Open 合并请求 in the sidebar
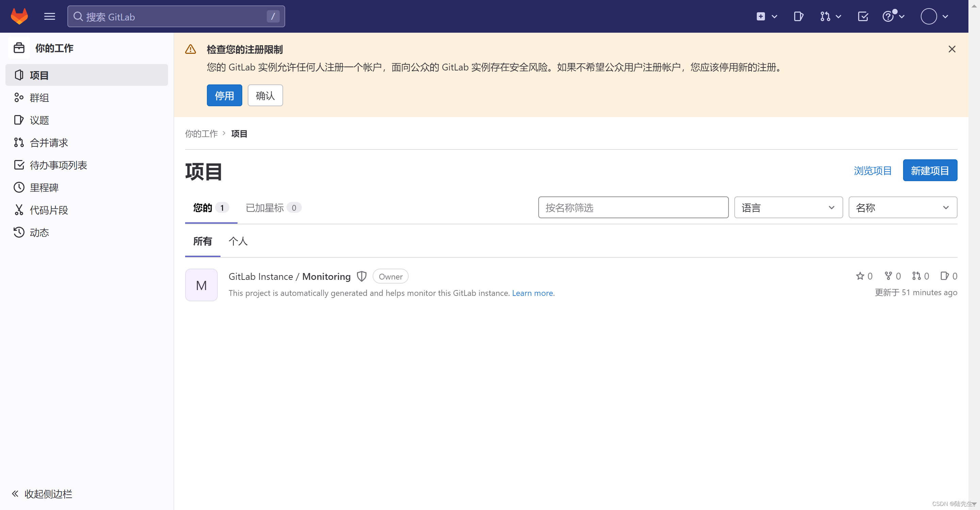980x510 pixels. pyautogui.click(x=87, y=142)
